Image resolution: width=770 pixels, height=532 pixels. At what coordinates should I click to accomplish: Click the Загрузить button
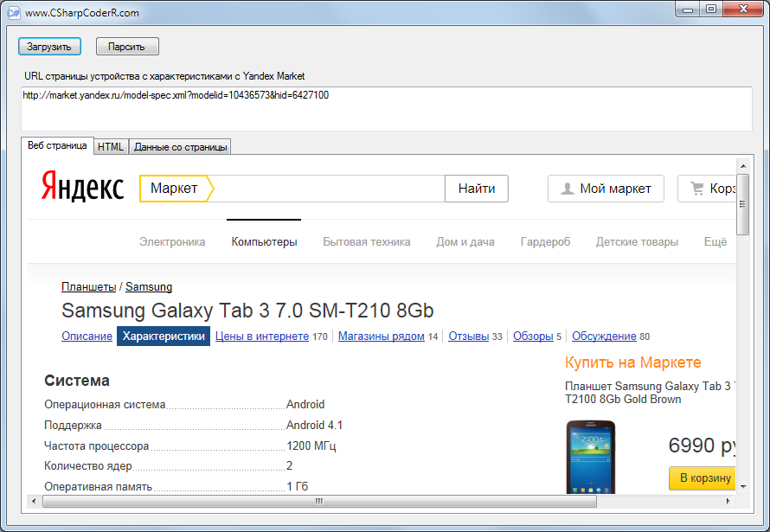[49, 47]
